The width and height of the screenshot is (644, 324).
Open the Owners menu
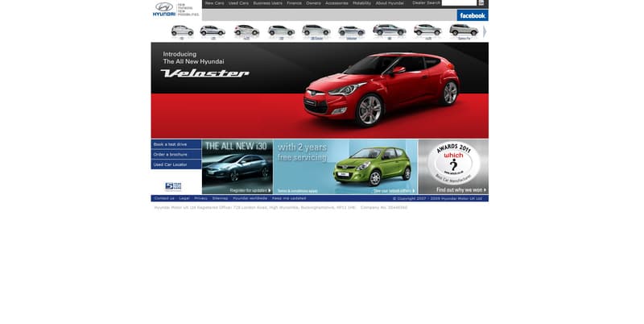tap(313, 3)
